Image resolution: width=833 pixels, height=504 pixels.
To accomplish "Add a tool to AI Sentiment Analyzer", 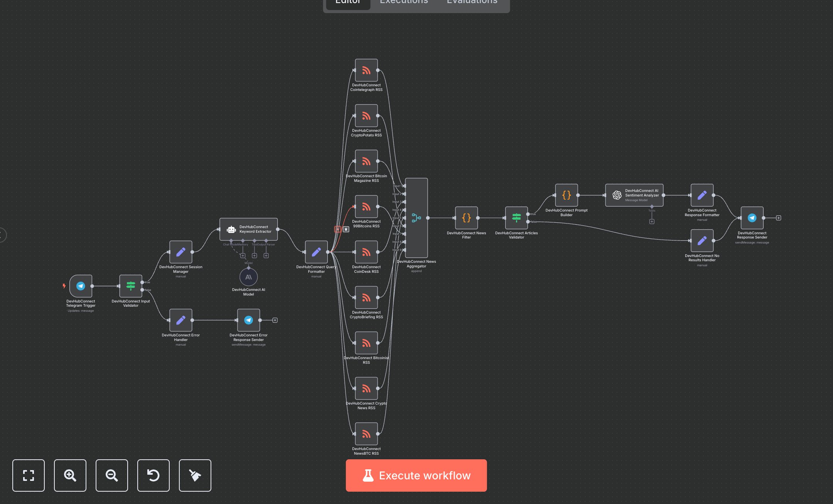I will 652,222.
